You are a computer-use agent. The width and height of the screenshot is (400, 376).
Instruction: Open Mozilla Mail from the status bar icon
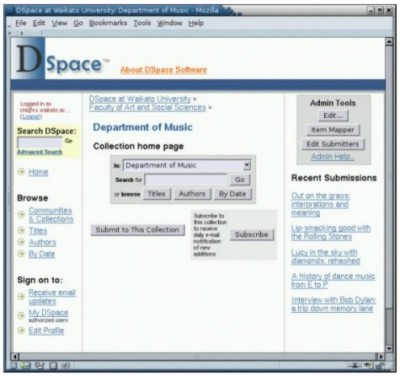tap(25, 365)
